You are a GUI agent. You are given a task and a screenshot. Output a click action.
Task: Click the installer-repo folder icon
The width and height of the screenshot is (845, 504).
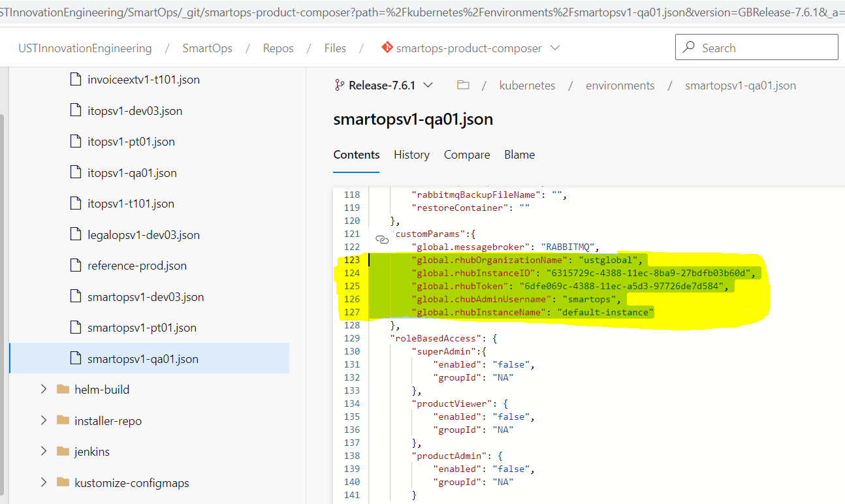(x=63, y=420)
